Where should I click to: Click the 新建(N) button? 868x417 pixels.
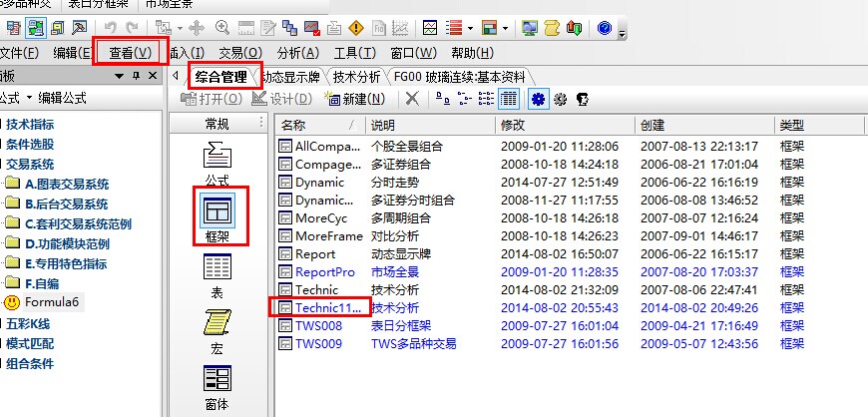355,99
